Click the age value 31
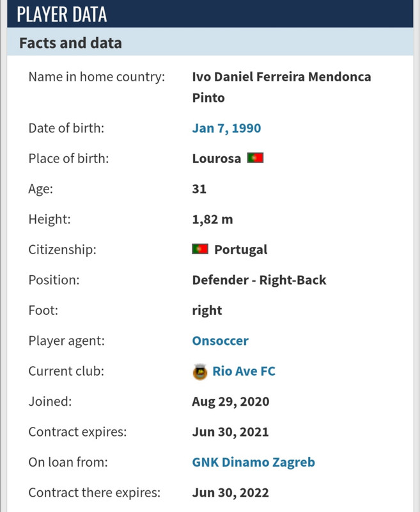 199,189
